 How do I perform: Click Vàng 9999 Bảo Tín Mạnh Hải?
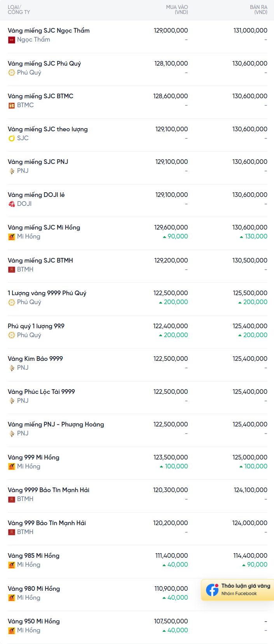[49, 490]
